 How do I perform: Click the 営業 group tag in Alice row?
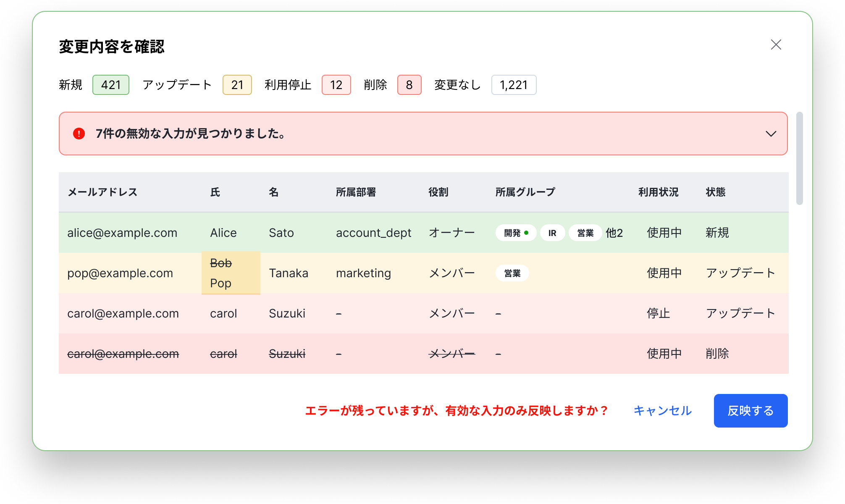click(585, 233)
